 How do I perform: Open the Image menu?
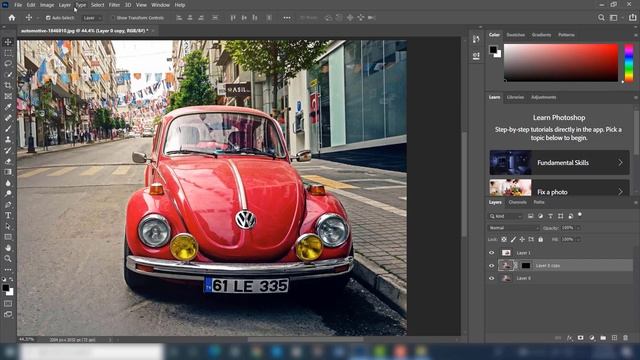coord(47,5)
